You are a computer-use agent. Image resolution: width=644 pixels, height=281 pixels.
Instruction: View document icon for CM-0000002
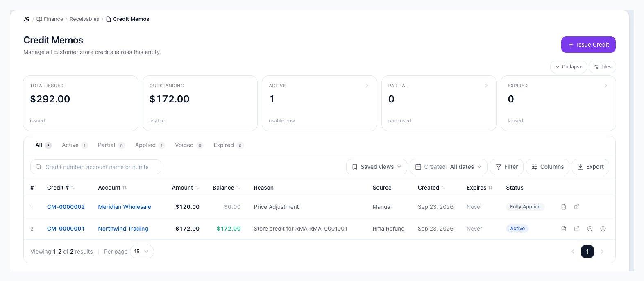[564, 207]
